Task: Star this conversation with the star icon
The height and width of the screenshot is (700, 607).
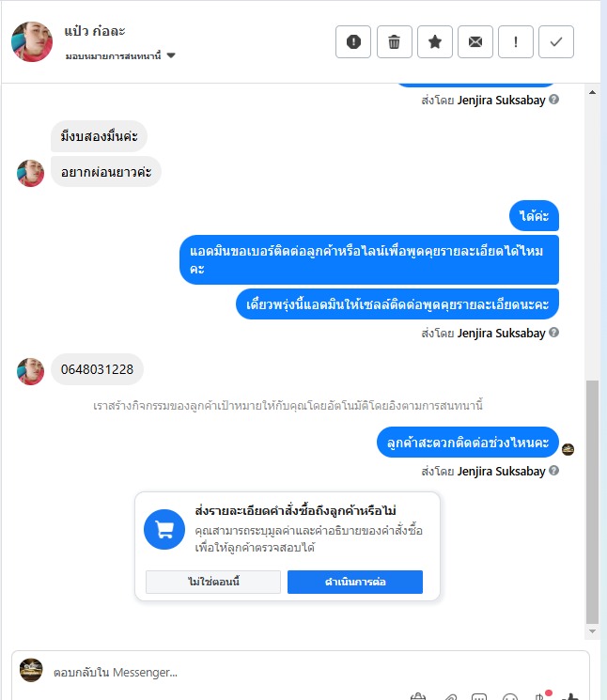Action: pos(435,42)
